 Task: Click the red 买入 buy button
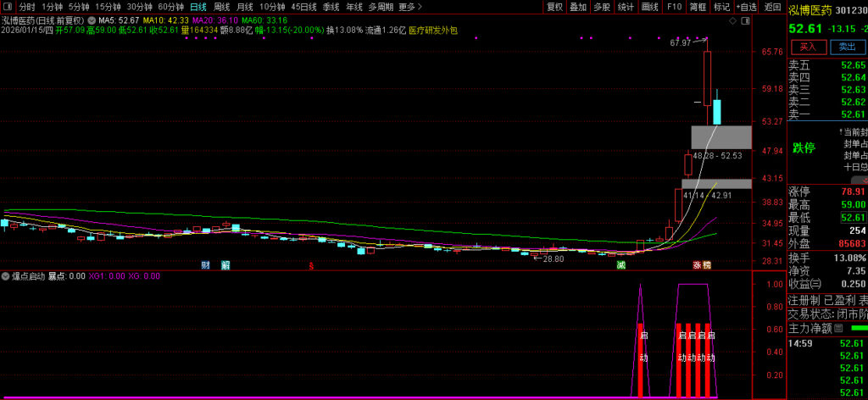(x=808, y=47)
